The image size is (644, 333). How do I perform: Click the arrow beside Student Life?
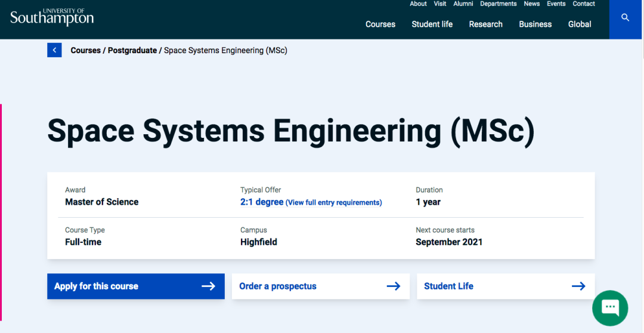click(578, 286)
